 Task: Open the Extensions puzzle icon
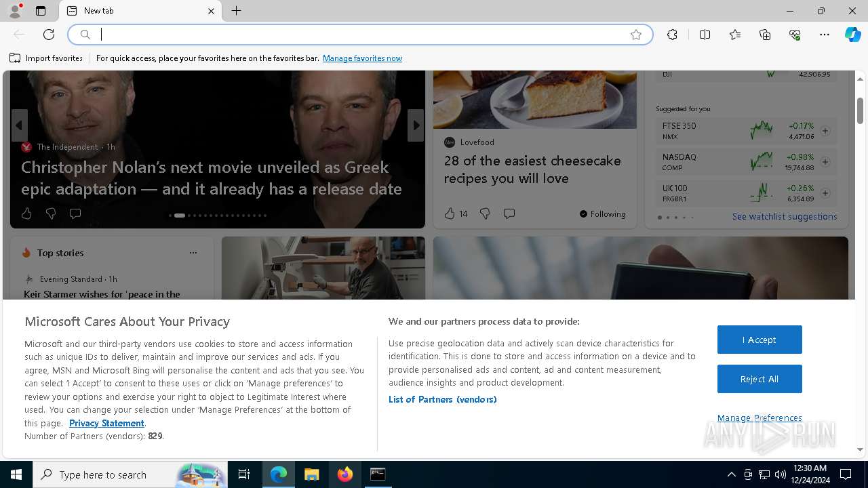point(672,35)
